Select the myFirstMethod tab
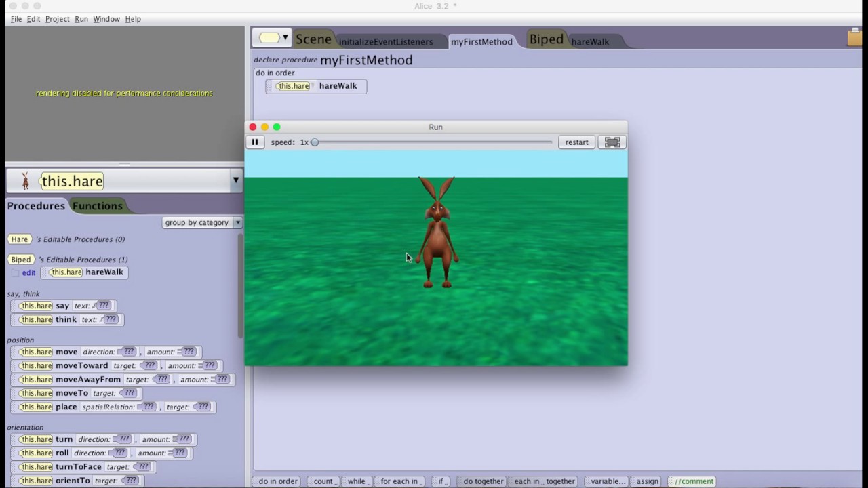This screenshot has height=488, width=868. pyautogui.click(x=481, y=41)
